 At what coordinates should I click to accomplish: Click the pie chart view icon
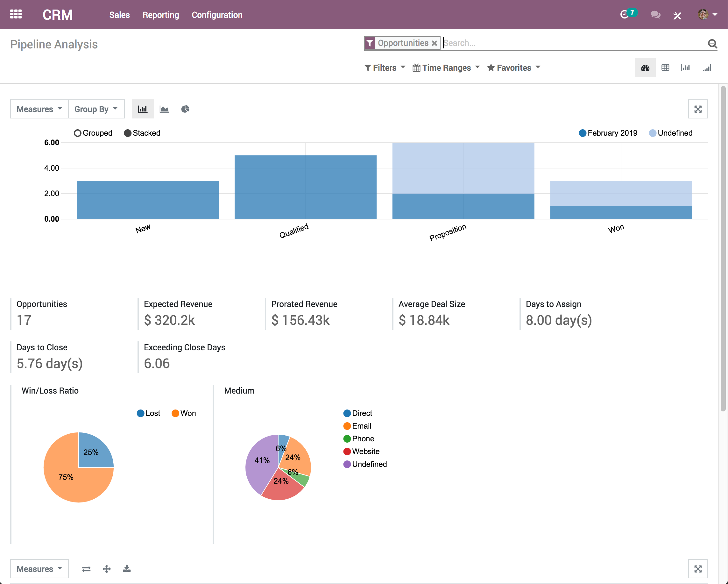pyautogui.click(x=185, y=109)
